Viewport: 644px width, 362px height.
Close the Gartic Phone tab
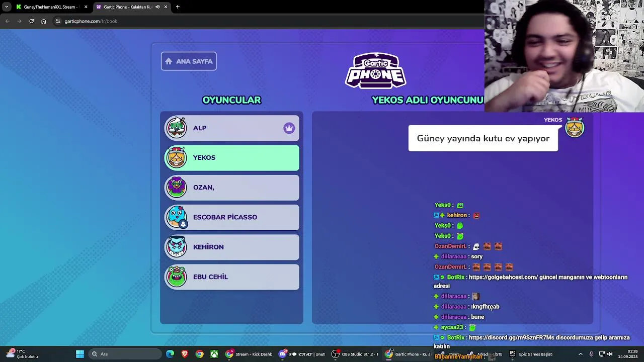pyautogui.click(x=166, y=7)
